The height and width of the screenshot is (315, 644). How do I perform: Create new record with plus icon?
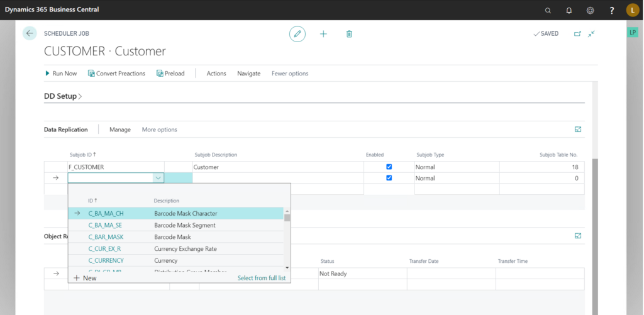click(323, 34)
